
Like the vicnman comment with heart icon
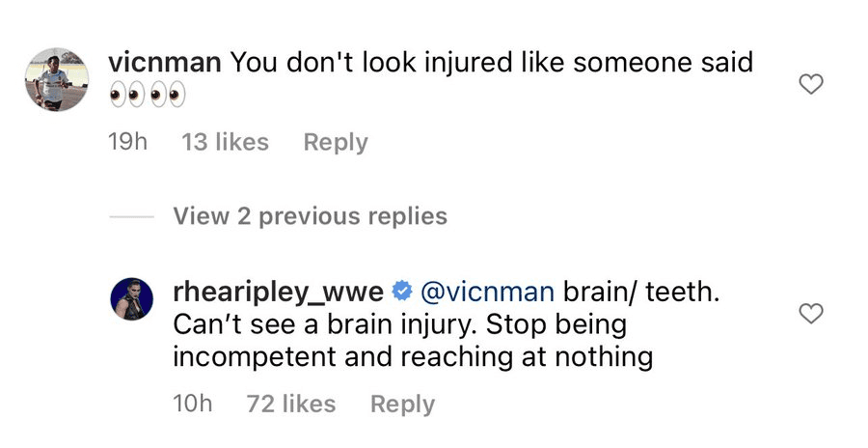point(812,85)
